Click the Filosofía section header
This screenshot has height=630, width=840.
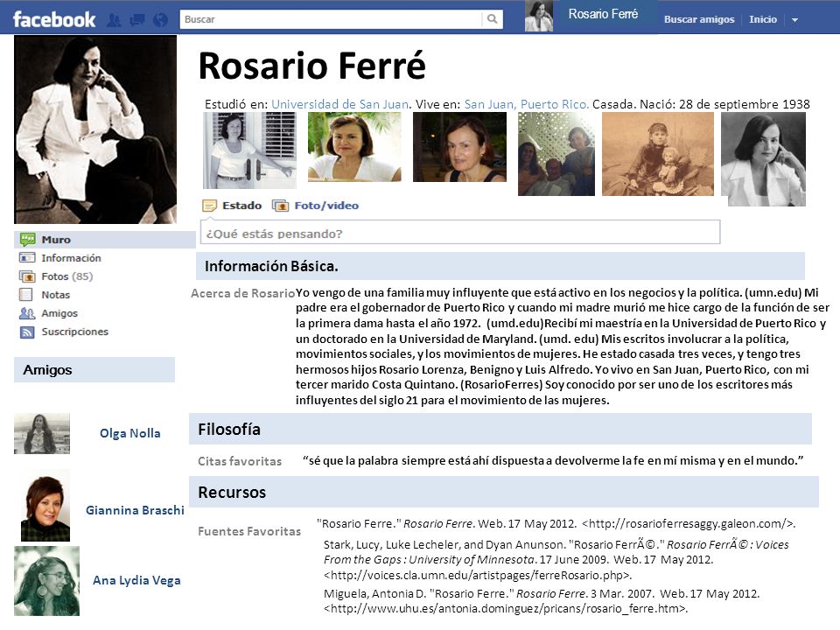pos(500,429)
